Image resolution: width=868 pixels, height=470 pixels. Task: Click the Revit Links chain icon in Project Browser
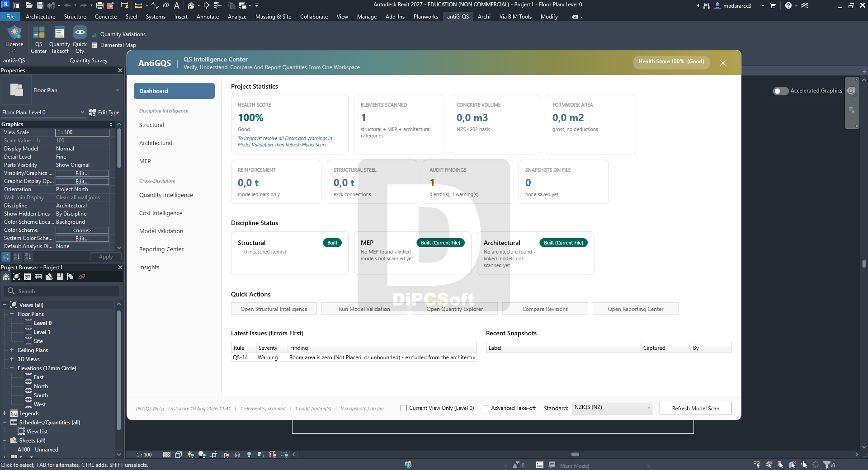click(x=82, y=277)
